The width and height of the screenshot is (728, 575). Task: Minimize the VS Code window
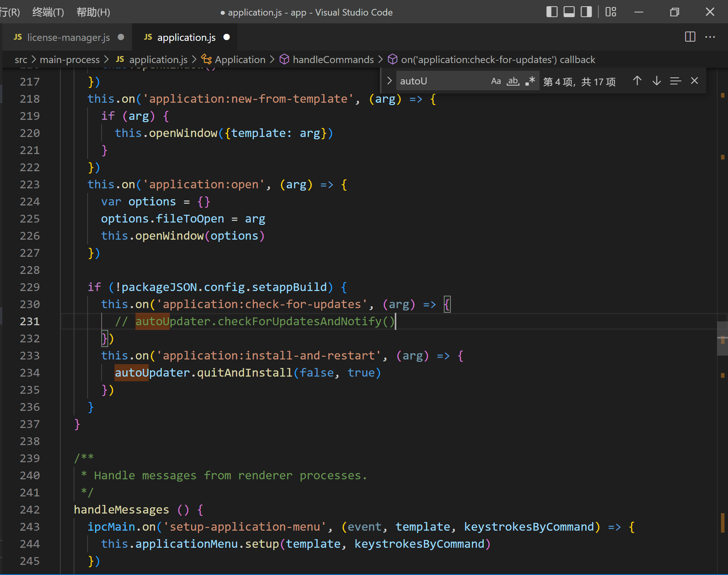[x=639, y=12]
